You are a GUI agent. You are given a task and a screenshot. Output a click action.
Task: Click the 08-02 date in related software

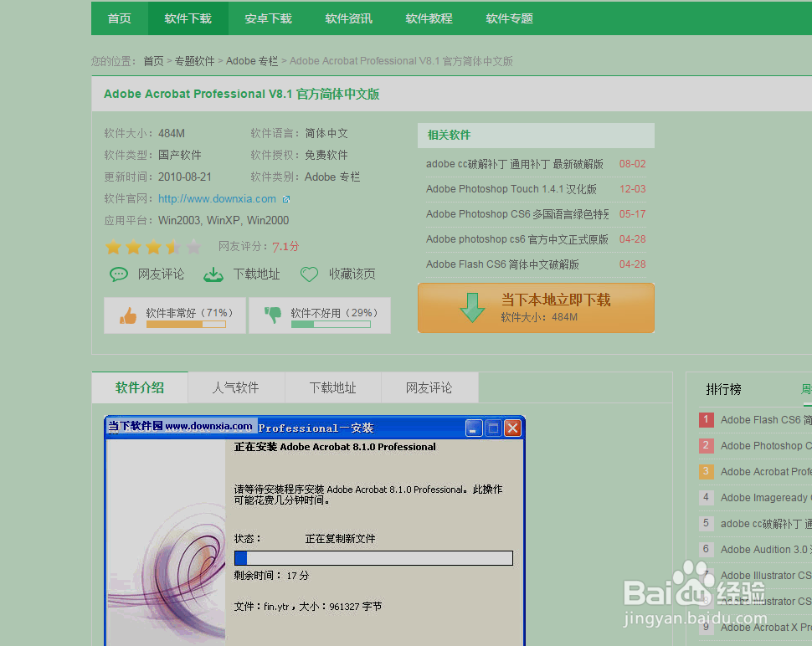(x=632, y=164)
